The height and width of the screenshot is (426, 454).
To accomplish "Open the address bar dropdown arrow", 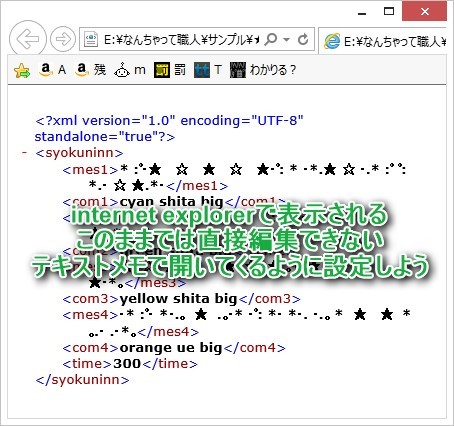I will coord(286,40).
